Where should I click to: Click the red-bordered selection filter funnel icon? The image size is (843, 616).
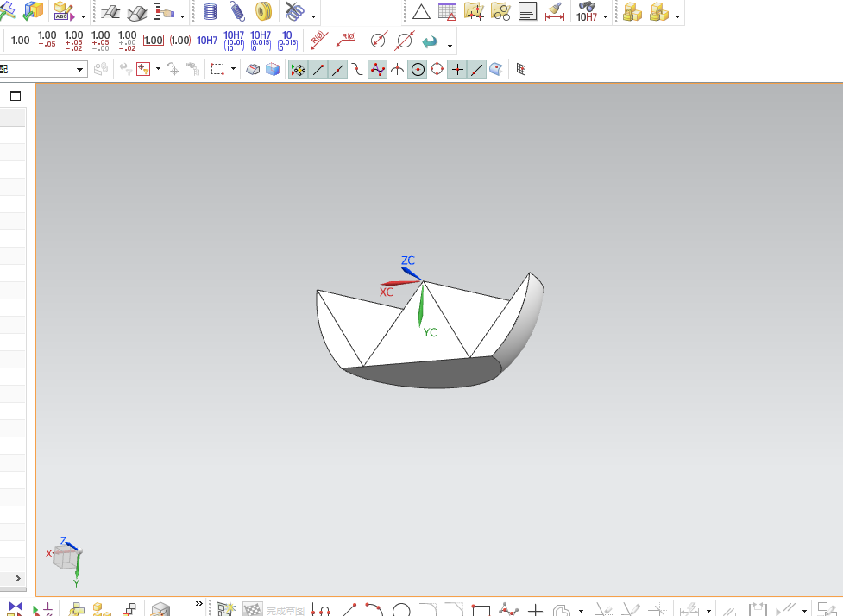(x=143, y=69)
